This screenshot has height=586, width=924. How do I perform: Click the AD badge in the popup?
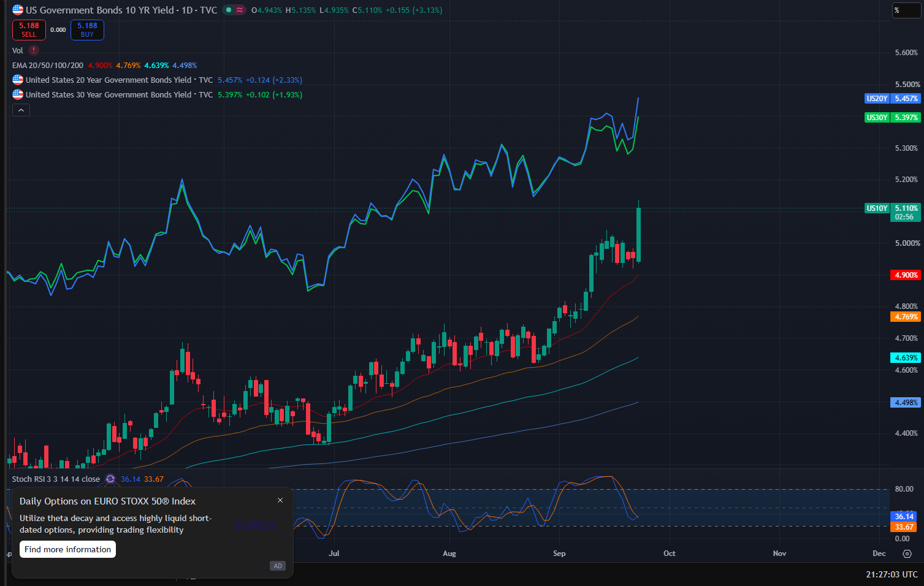tap(278, 566)
